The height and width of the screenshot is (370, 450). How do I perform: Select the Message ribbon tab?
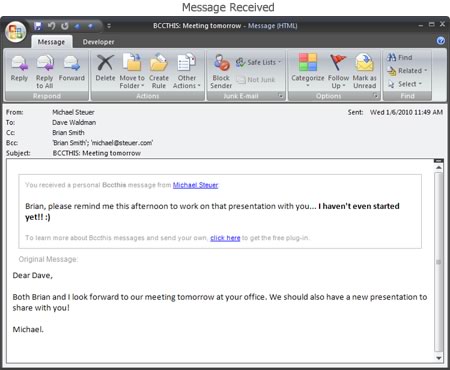(51, 42)
